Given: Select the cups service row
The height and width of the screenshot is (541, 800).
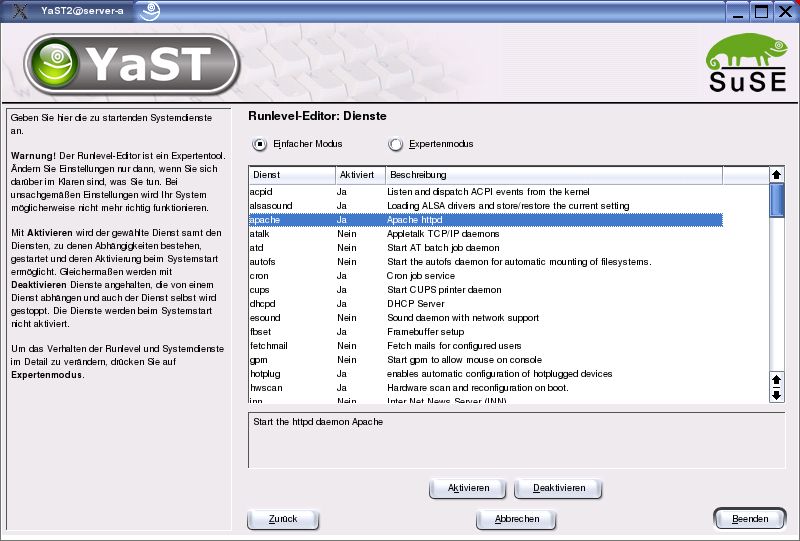Looking at the screenshot, I should pos(485,290).
